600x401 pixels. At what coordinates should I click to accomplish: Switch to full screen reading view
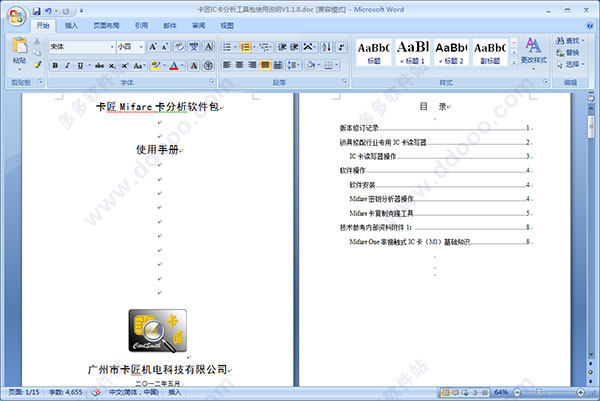(x=455, y=392)
